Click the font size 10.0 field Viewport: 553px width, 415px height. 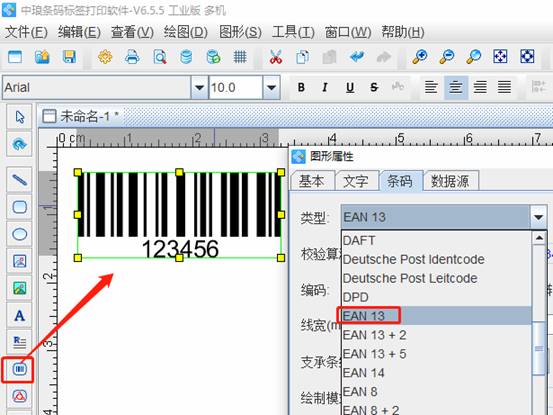(x=236, y=87)
